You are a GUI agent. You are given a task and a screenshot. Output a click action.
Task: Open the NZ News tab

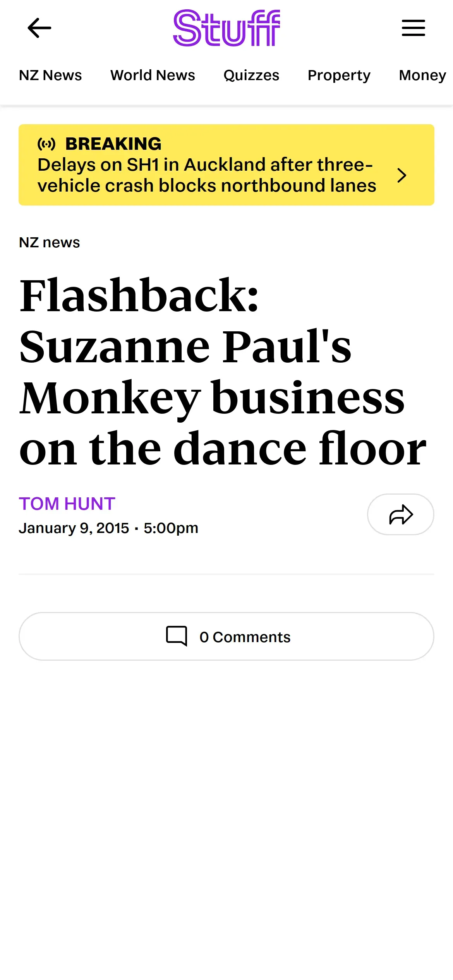[50, 75]
